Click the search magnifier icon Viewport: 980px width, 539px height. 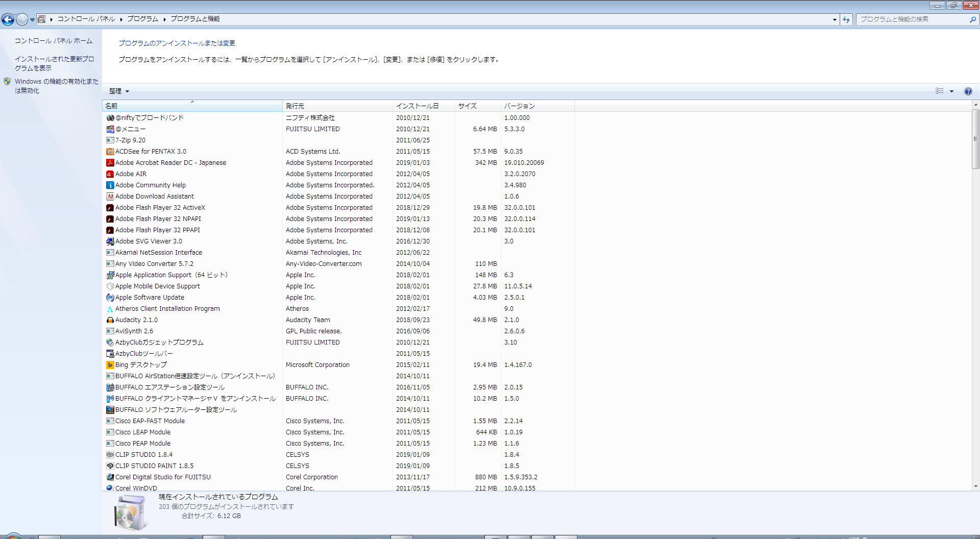972,19
